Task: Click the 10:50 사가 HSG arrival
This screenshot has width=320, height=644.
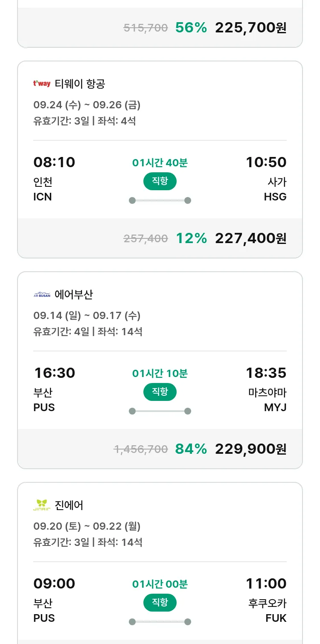Action: click(266, 178)
